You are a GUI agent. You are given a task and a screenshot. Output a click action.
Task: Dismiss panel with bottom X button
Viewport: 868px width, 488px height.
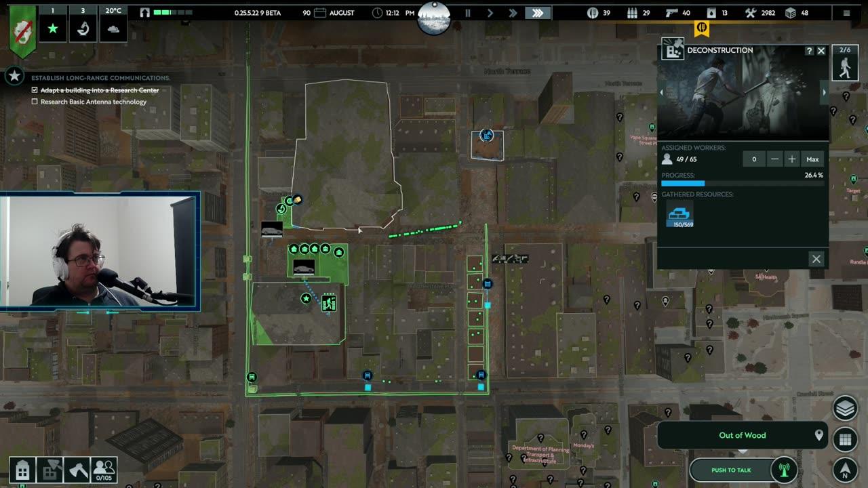pos(816,259)
